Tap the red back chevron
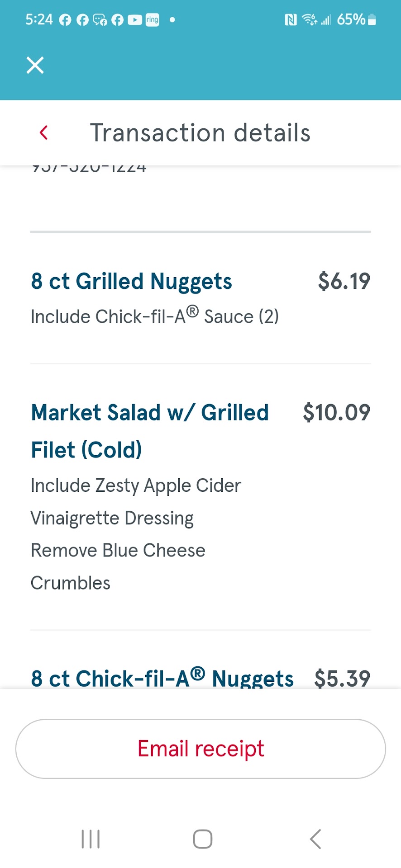Screen dimensions: 401x868 point(44,133)
